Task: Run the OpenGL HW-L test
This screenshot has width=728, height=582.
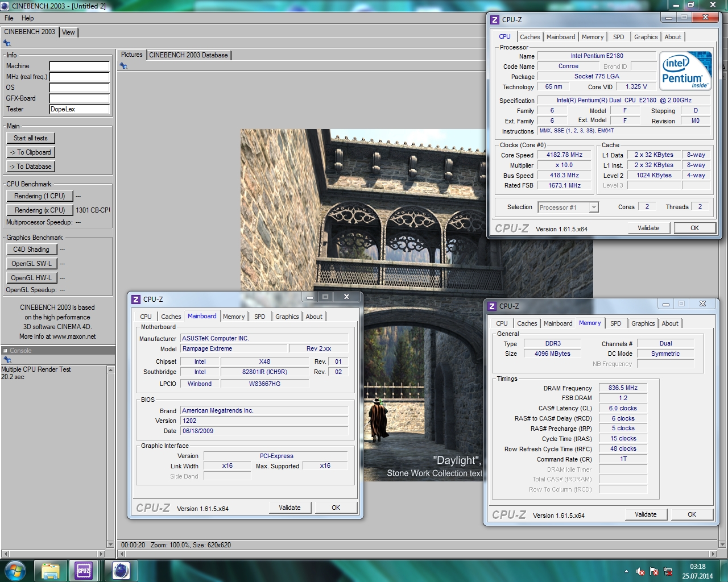Action: tap(31, 278)
